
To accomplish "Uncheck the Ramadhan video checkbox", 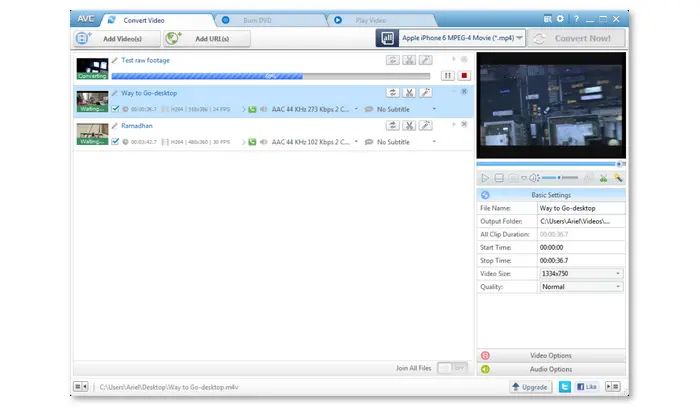I will point(116,142).
